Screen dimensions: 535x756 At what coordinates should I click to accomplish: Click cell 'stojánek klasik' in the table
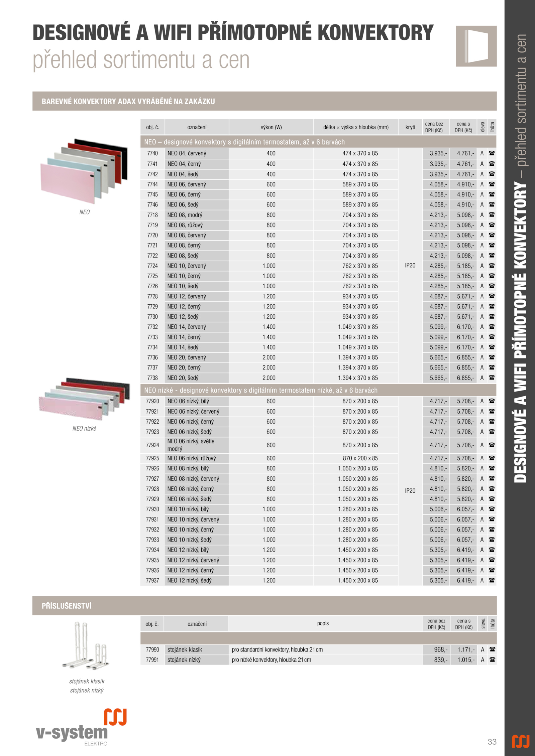tap(197, 649)
